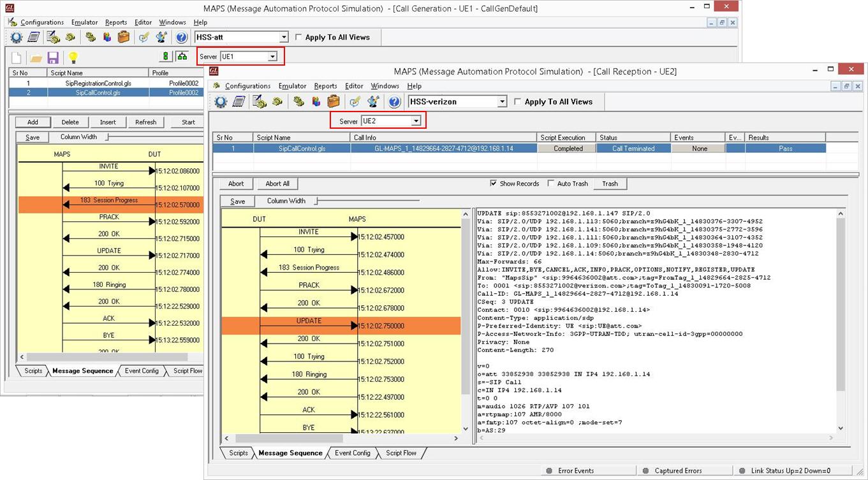This screenshot has height=480, width=868.
Task: Click the Add button in the UE1 window
Action: coord(33,122)
